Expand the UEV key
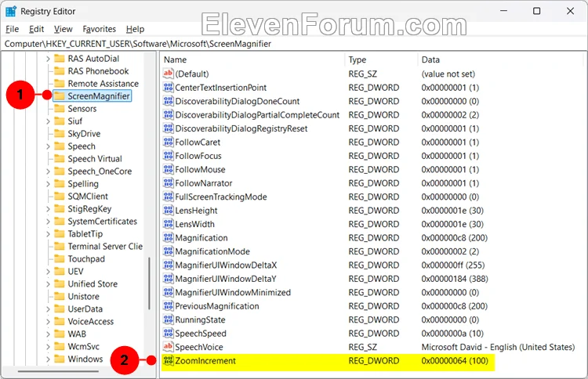588x379 pixels. pyautogui.click(x=48, y=272)
